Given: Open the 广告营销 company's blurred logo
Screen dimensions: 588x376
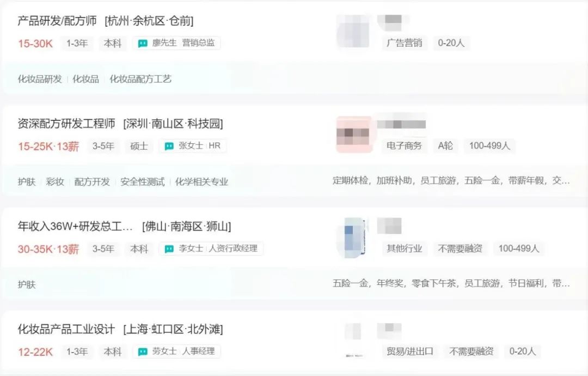Looking at the screenshot, I should pos(354,31).
